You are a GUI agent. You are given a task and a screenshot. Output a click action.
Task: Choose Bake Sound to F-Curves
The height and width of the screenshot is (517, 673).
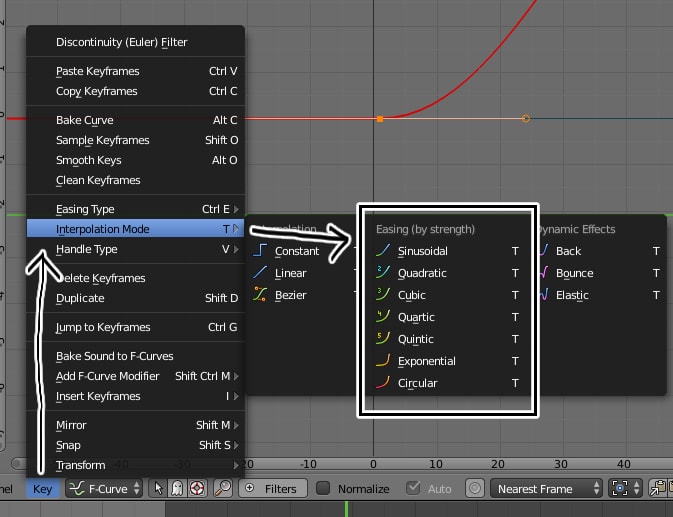pos(135,356)
